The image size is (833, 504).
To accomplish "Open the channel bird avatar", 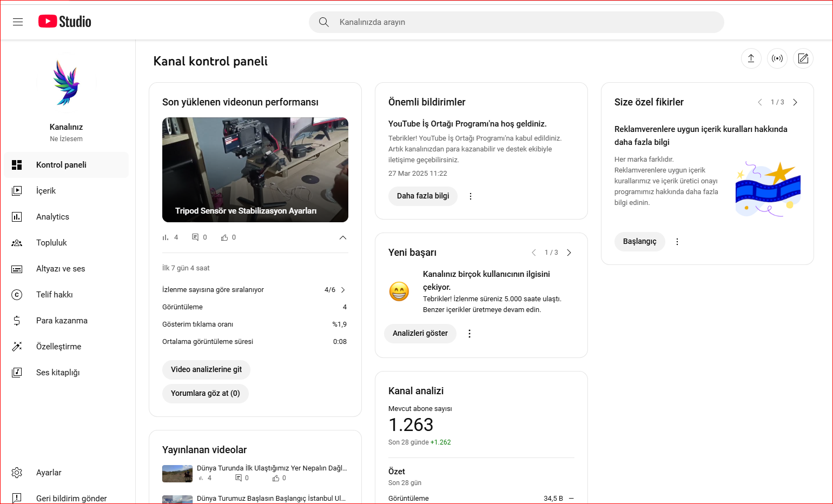I will [67, 83].
